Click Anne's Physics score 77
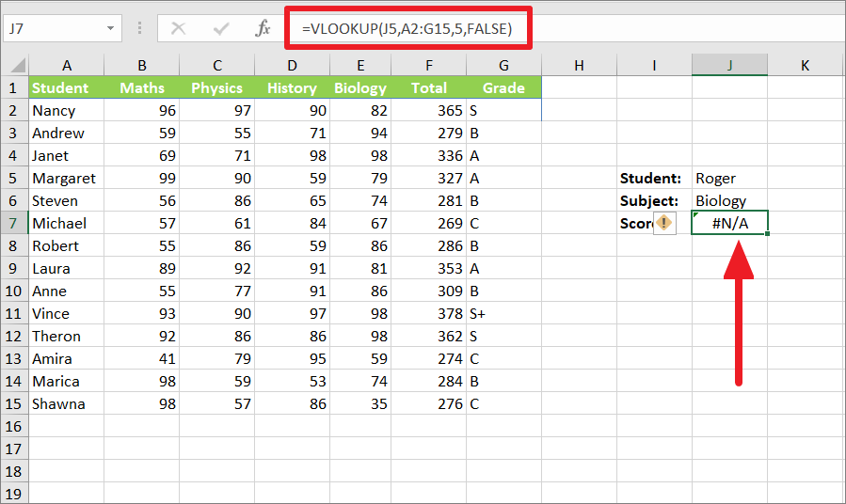The image size is (846, 504). point(216,291)
